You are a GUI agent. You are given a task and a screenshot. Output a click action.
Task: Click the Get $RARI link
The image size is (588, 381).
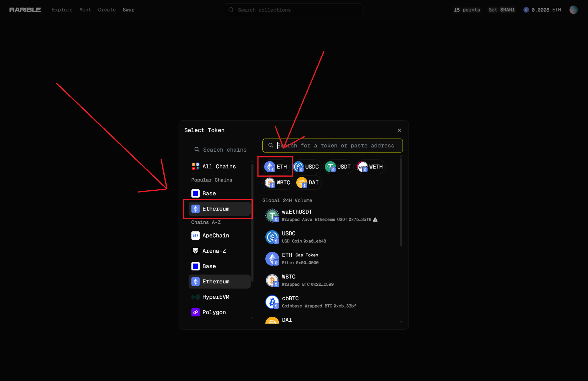click(502, 10)
